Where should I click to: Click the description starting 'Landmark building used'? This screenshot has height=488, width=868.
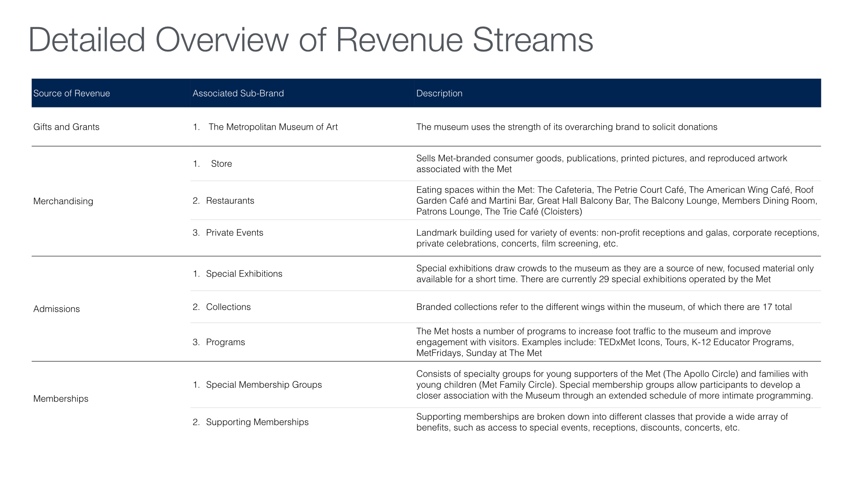tap(618, 238)
